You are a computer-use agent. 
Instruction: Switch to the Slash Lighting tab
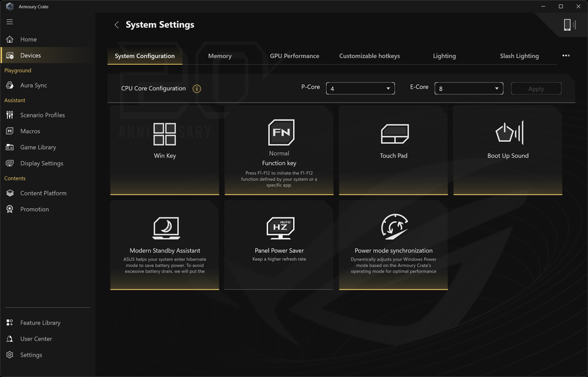point(520,56)
